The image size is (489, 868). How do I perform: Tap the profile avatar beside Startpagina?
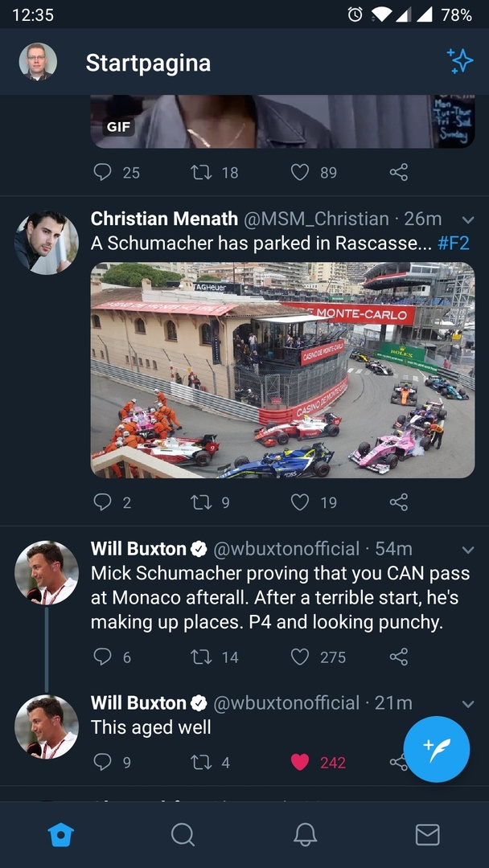38,62
